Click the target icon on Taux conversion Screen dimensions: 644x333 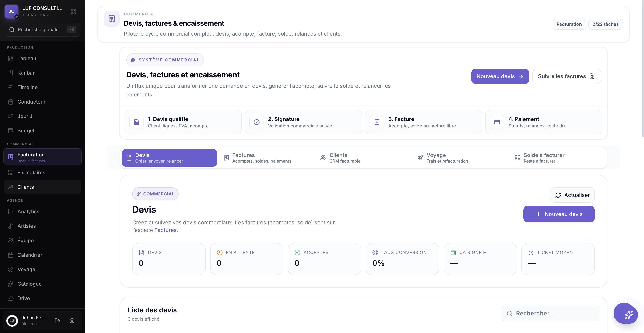[375, 252]
